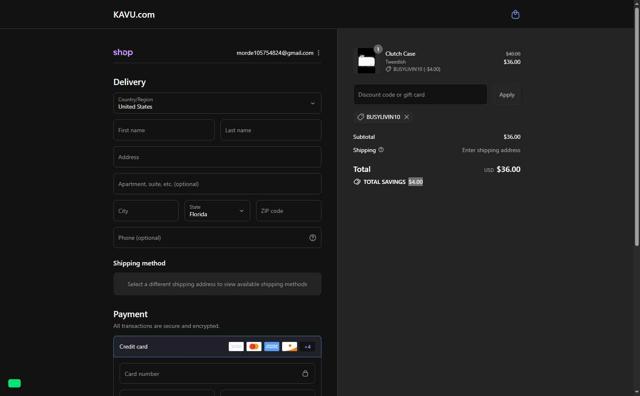
Task: Click the Apply discount button
Action: (x=507, y=95)
